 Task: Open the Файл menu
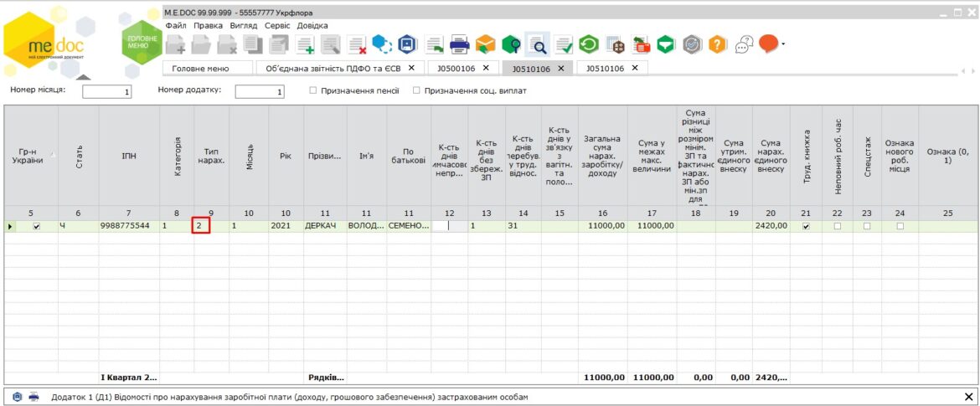click(x=176, y=26)
